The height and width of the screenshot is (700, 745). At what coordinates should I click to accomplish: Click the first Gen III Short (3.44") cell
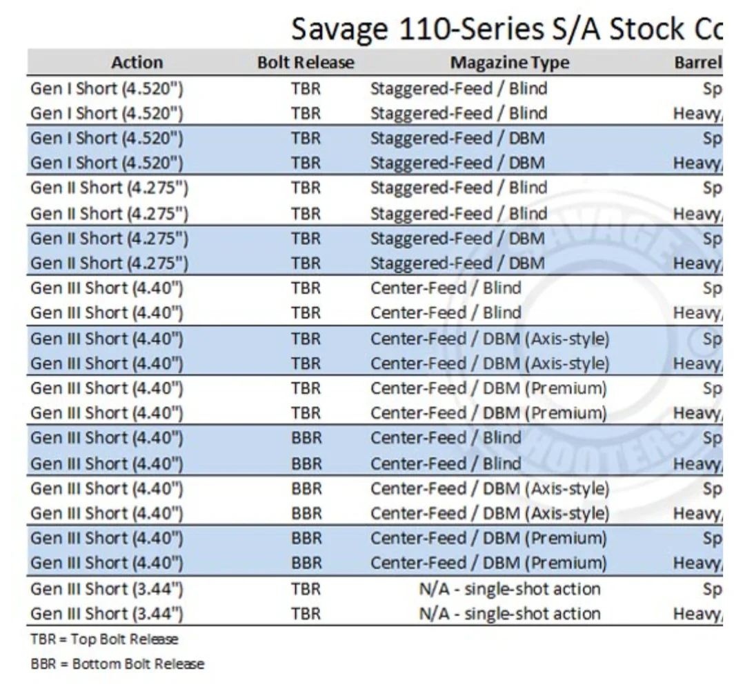click(107, 589)
